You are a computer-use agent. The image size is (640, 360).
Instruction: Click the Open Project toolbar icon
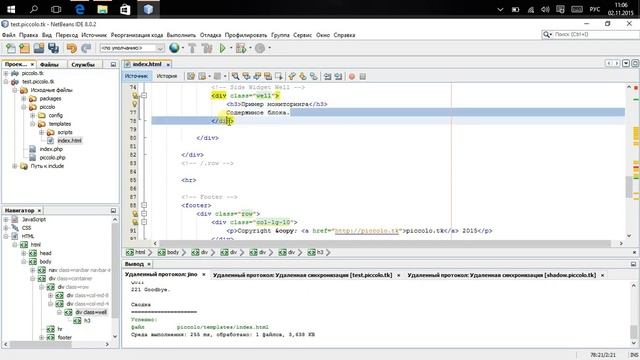tap(39, 48)
